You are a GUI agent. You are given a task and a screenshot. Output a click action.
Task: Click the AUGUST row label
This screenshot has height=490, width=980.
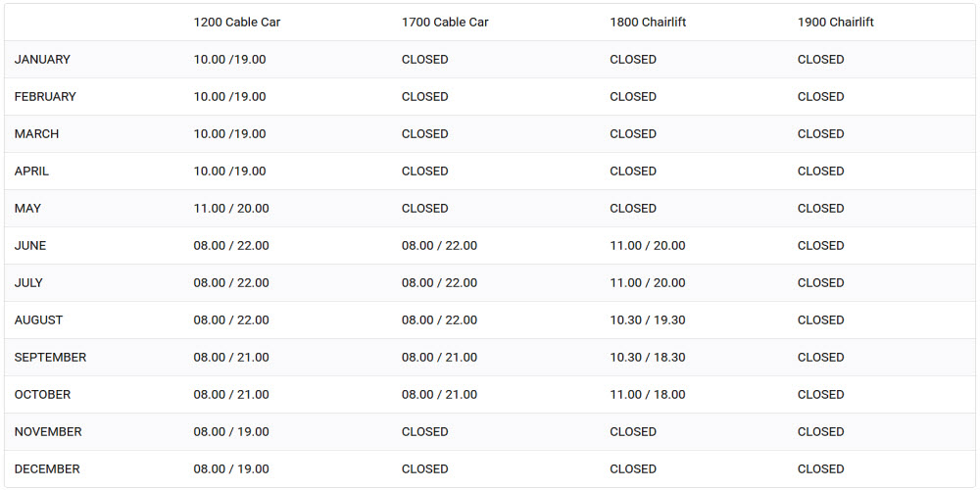(39, 320)
